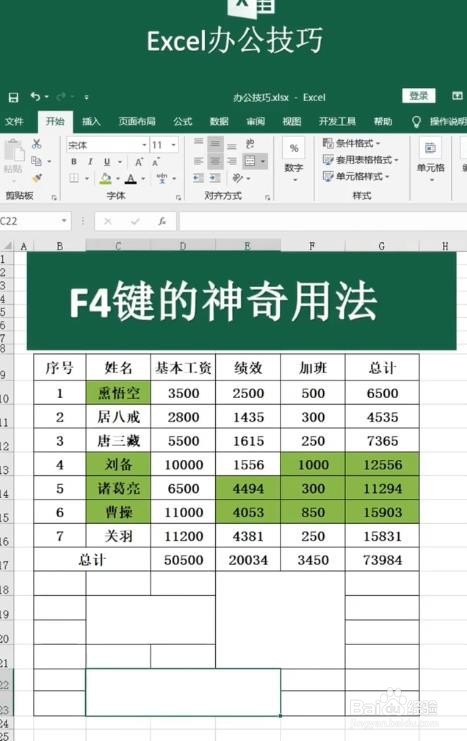Image resolution: width=467 pixels, height=741 pixels.
Task: Open the font name 宋体 dropdown
Action: tap(145, 145)
